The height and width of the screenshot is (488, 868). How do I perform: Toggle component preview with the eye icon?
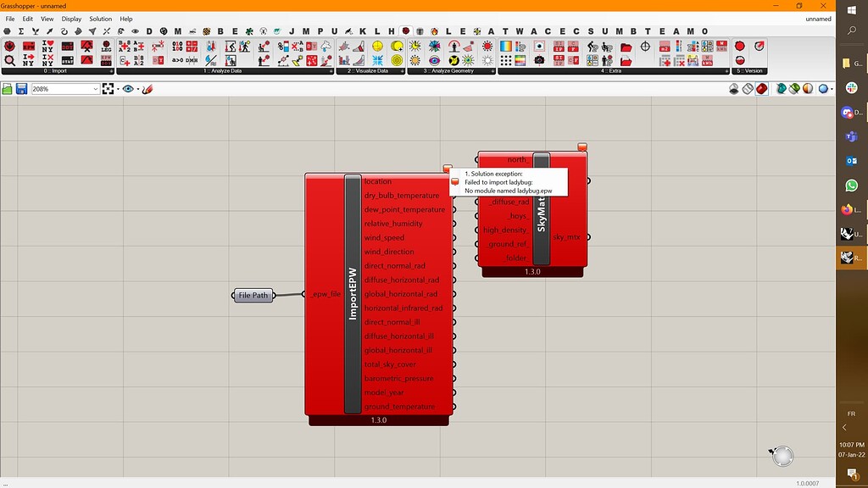[x=128, y=88]
